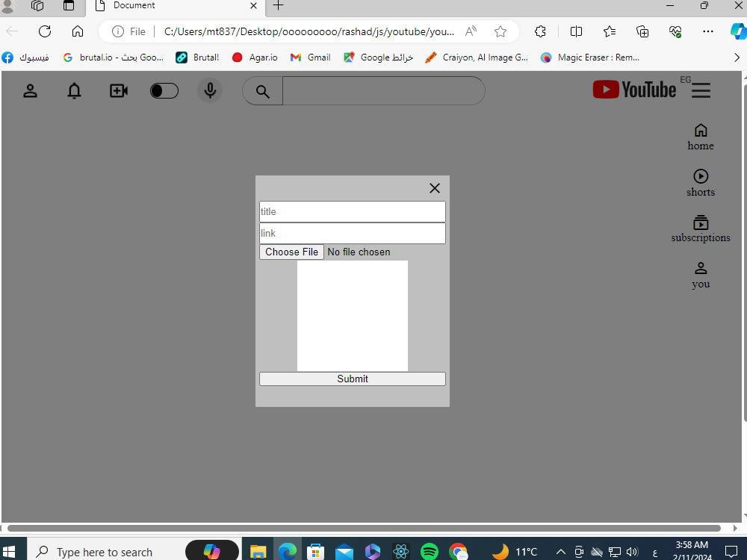The height and width of the screenshot is (560, 747).
Task: Click the link input field
Action: pos(353,233)
